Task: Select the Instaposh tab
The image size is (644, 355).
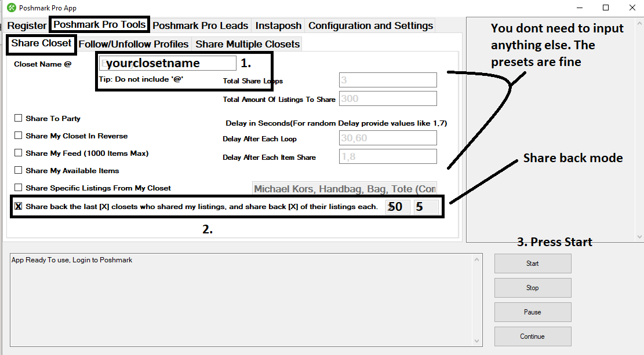Action: (x=278, y=25)
